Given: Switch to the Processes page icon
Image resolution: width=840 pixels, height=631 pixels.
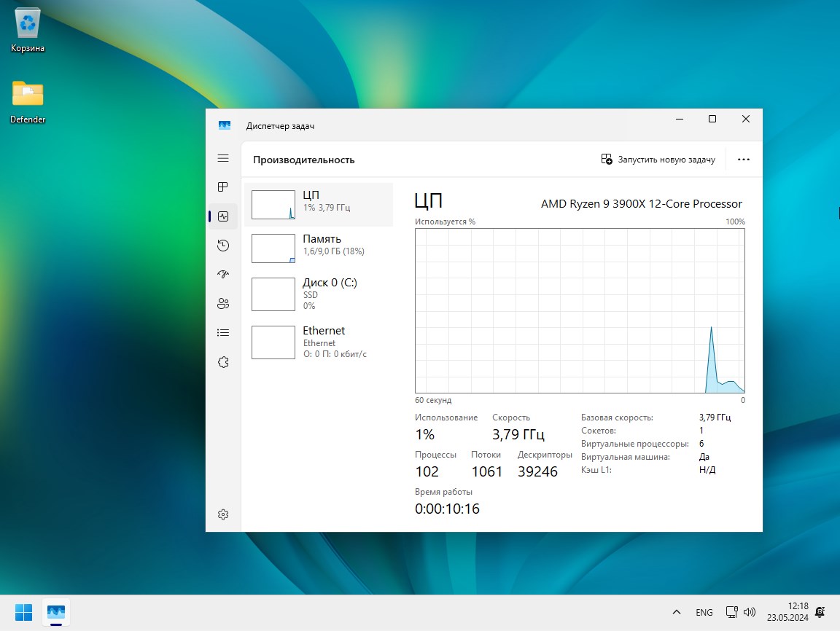Looking at the screenshot, I should click(x=223, y=187).
